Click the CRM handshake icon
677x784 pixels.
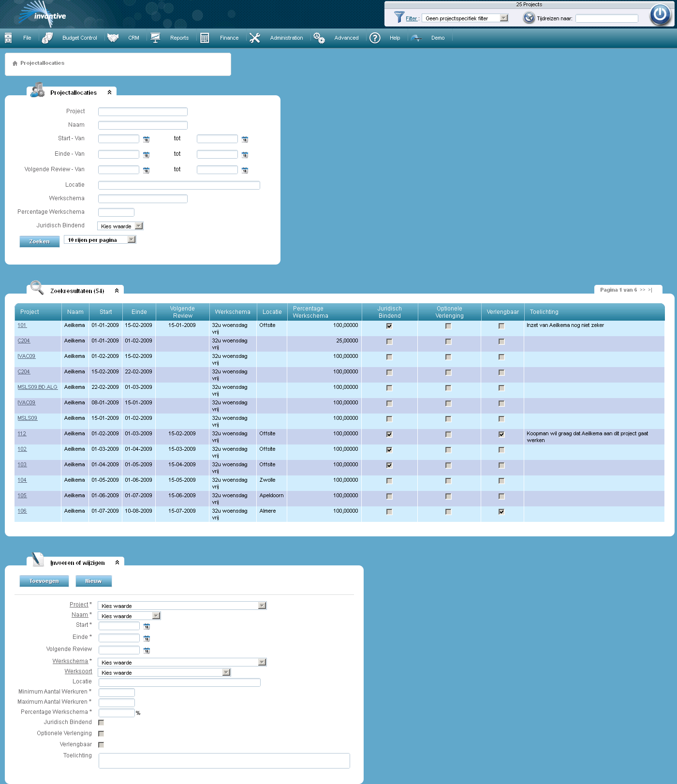[113, 38]
